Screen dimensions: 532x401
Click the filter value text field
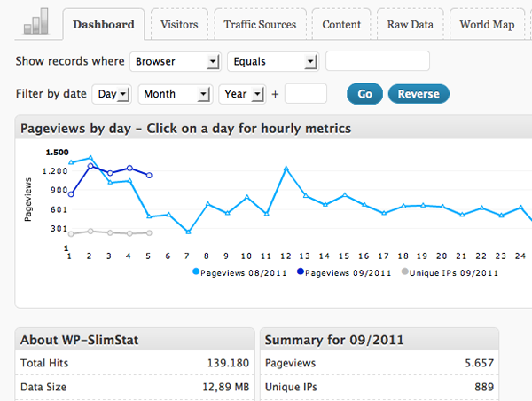point(378,61)
